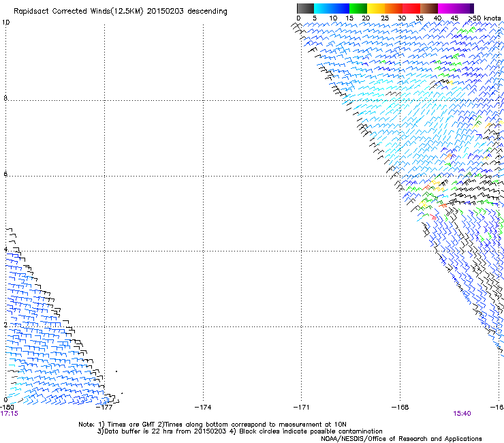Click the 'Times are GMT' note line
Screen dimensions: 504x443
pyautogui.click(x=212, y=425)
